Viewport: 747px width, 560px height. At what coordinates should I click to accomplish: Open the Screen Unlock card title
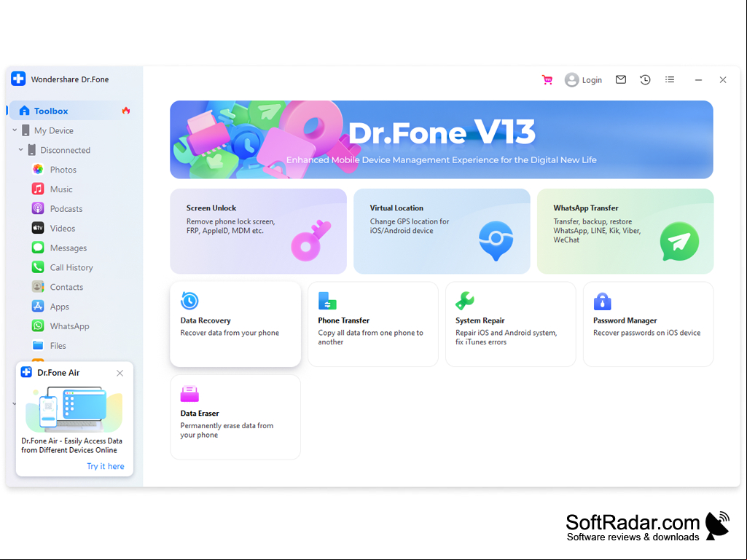click(211, 208)
